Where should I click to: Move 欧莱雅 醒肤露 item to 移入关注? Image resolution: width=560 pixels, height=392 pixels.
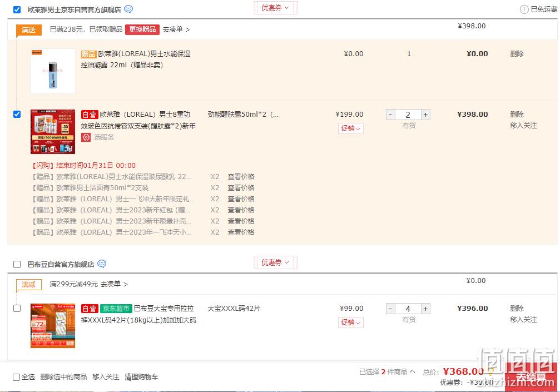point(523,126)
